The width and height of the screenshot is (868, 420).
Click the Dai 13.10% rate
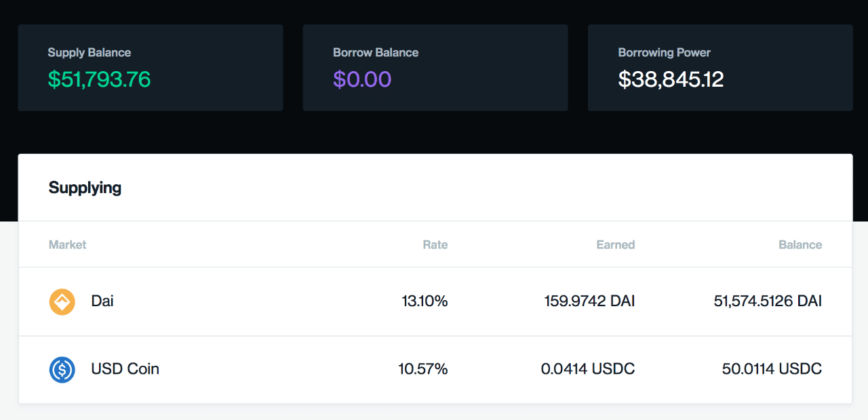(x=425, y=301)
